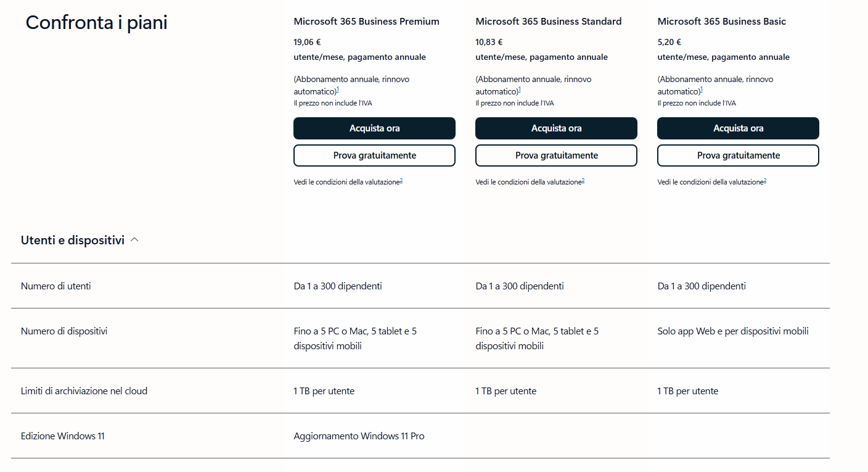This screenshot has height=472, width=868.
Task: Click 1 TB per utente in Basic column
Action: [x=687, y=391]
